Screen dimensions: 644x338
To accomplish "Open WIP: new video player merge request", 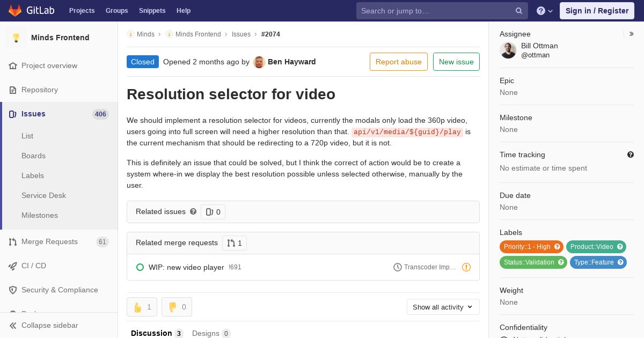I will point(186,267).
